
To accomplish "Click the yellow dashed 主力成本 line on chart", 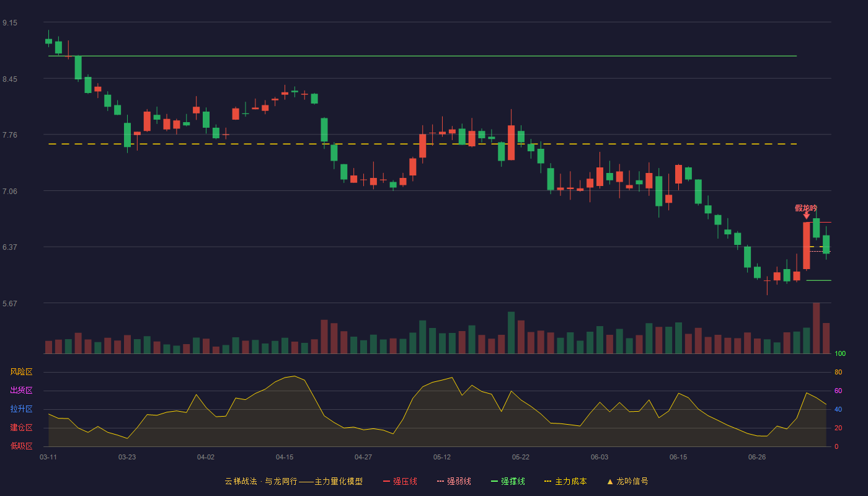I will 422,144.
